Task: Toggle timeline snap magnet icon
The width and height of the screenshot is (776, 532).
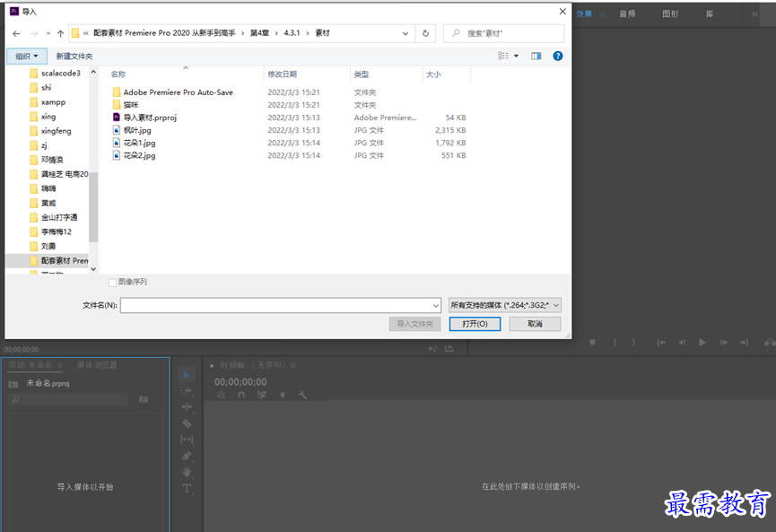Action: [241, 395]
